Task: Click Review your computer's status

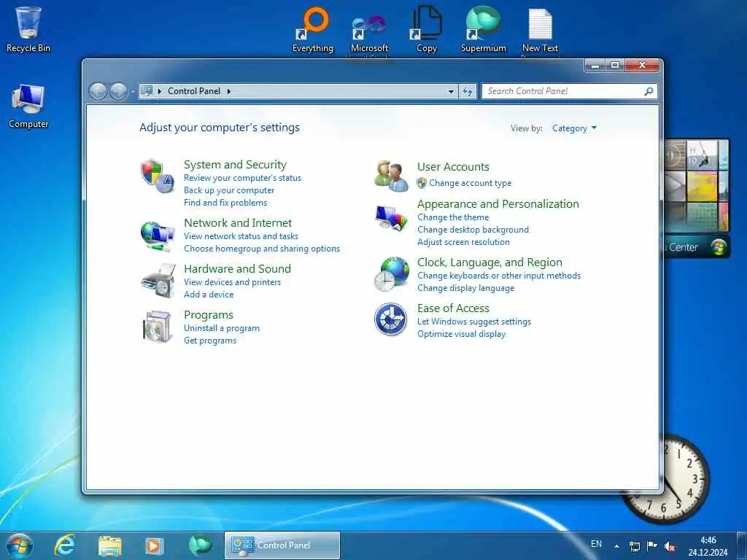Action: [242, 178]
